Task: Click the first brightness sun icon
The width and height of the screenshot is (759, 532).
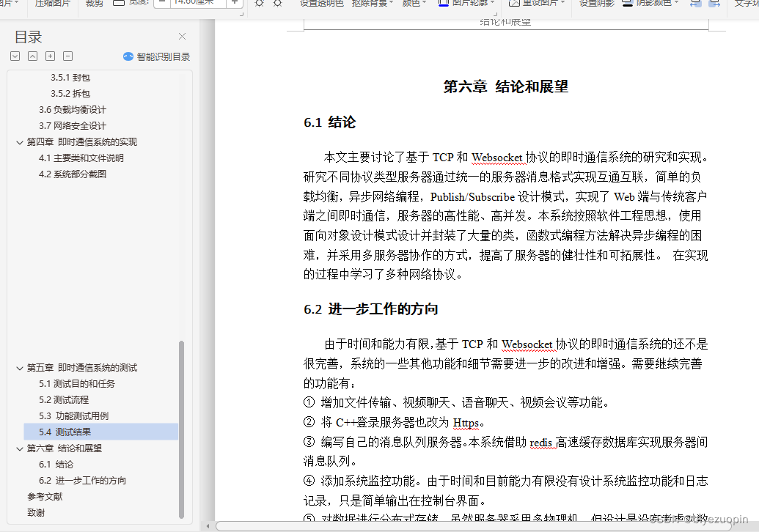Action: (x=260, y=4)
